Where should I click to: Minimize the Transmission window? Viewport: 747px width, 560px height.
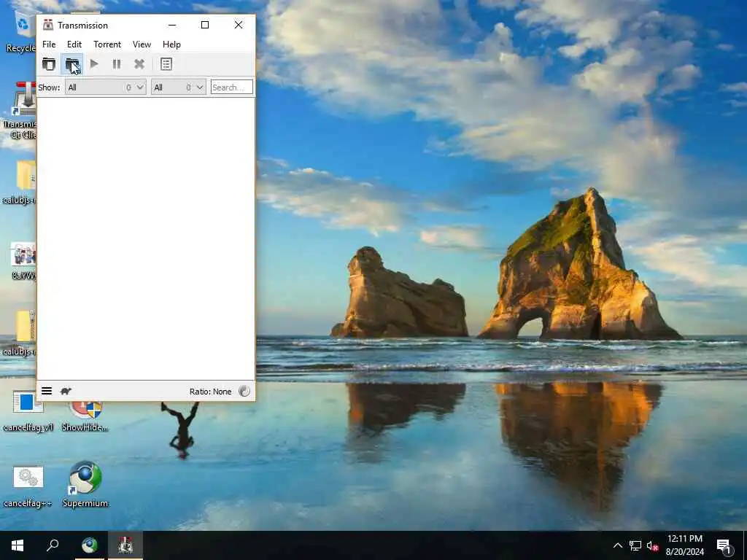[x=172, y=25]
